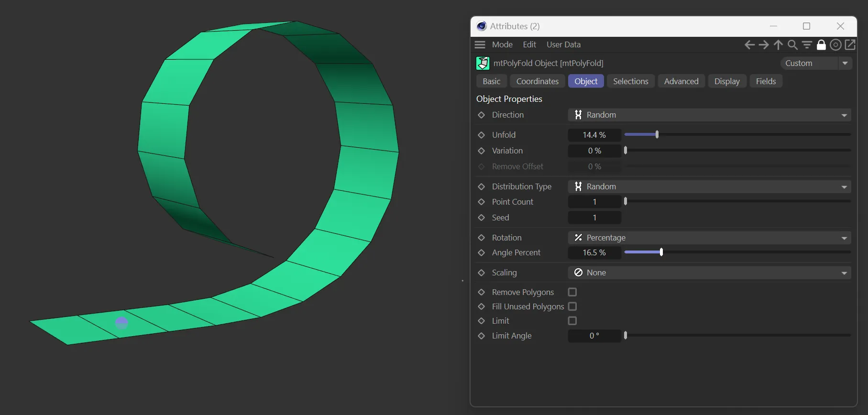
Task: Expand the Rotation dropdown showing Percentage
Action: (x=709, y=238)
